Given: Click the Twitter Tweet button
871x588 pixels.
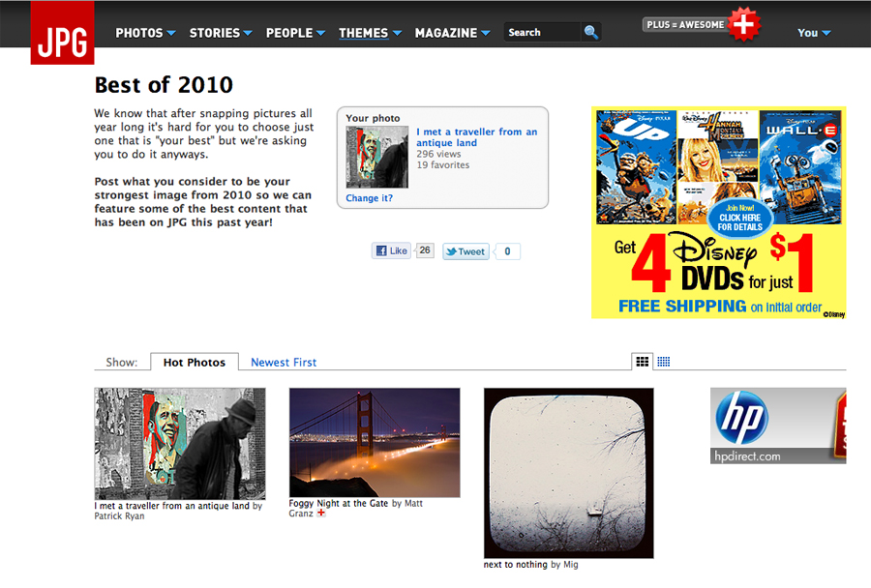Looking at the screenshot, I should coord(466,251).
